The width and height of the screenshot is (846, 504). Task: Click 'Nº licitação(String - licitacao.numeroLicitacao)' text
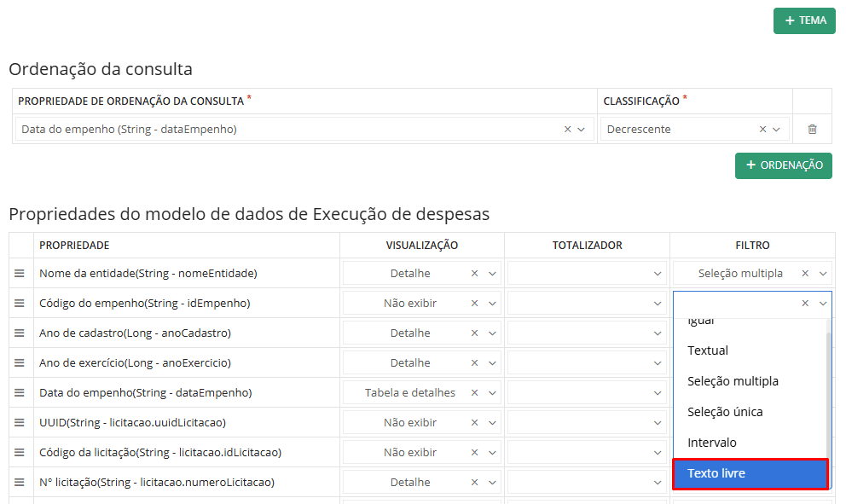click(x=156, y=483)
